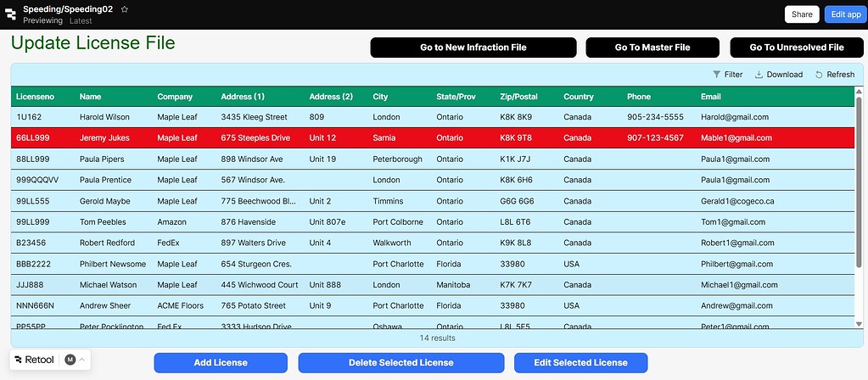Select license B23456 cell
Viewport: 868px width, 380px height.
coord(31,243)
